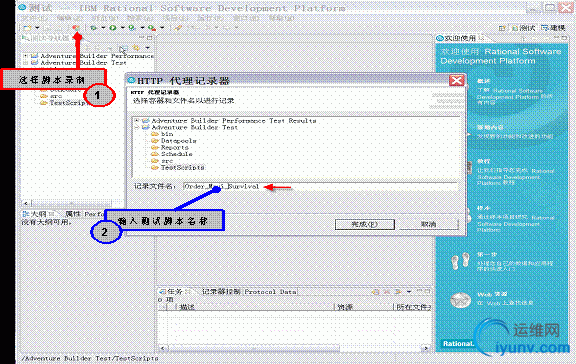Select the 欢迎使用 welcome tab
The image size is (576, 364).
[x=460, y=38]
